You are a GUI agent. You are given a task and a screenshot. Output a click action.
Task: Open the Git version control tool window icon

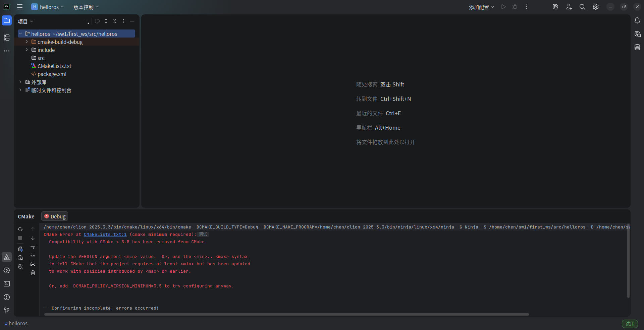point(7,311)
